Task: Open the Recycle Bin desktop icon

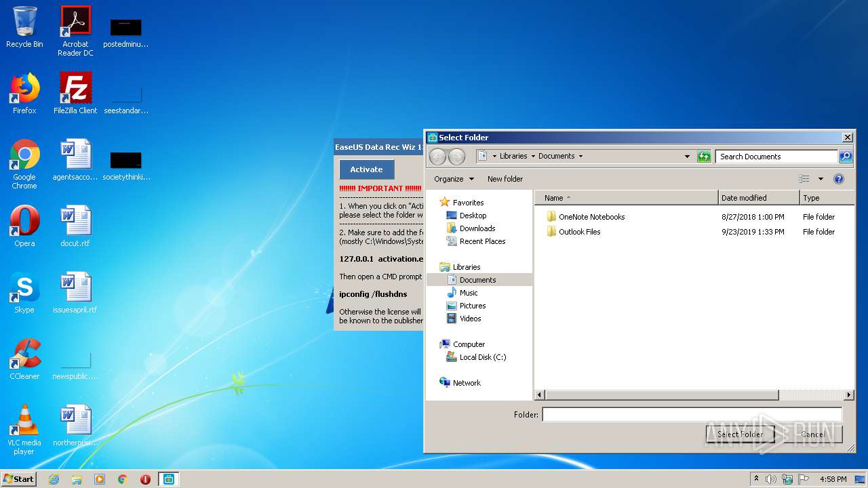Action: click(24, 27)
